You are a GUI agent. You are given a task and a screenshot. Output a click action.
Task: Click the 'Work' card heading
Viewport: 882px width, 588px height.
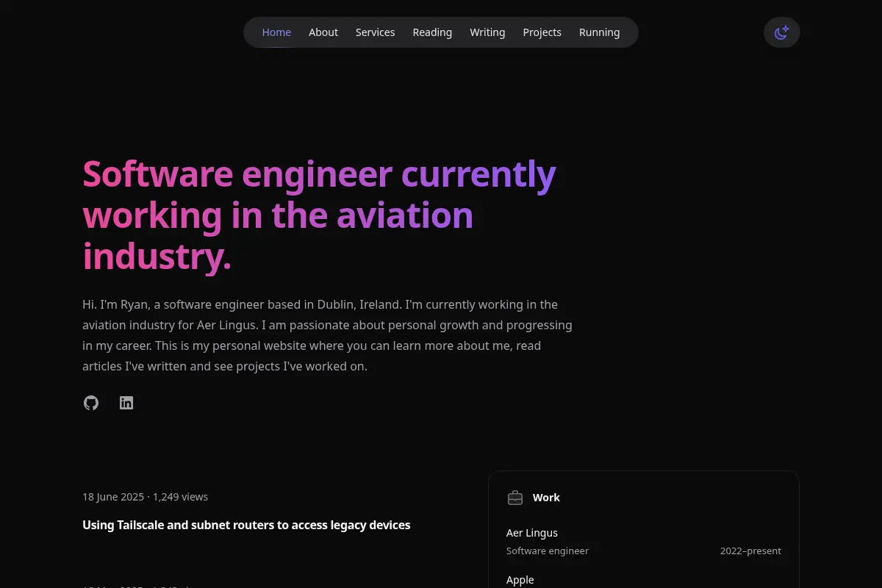[546, 498]
